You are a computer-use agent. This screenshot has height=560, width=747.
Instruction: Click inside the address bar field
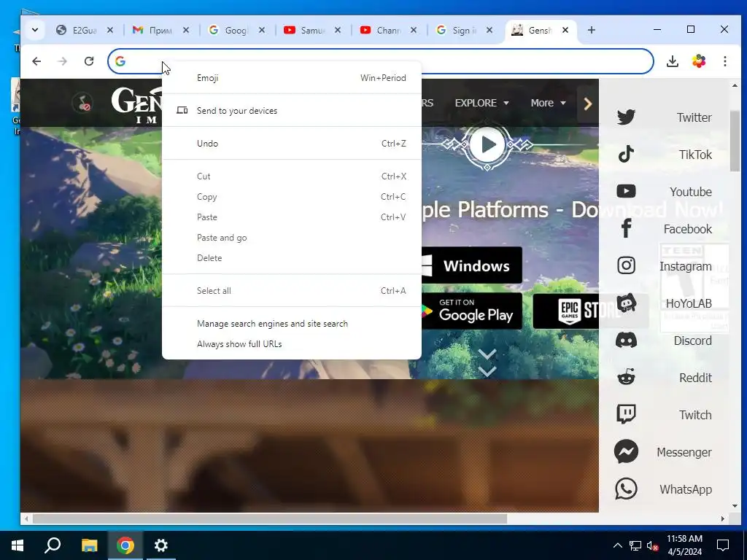coord(380,61)
